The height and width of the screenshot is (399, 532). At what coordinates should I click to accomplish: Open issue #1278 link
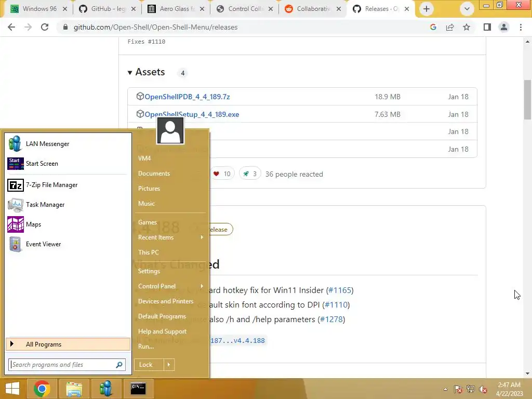click(x=331, y=320)
